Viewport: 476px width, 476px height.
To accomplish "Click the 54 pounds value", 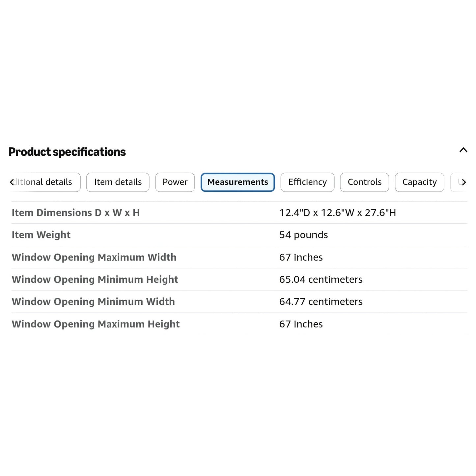I will pyautogui.click(x=303, y=235).
